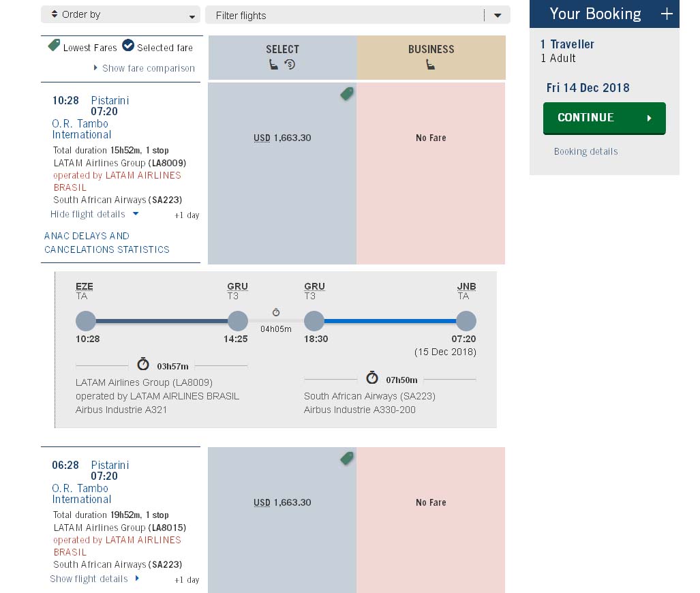Click the 14:25 arrival timeline marker
Image resolution: width=700 pixels, height=593 pixels.
[x=238, y=321]
